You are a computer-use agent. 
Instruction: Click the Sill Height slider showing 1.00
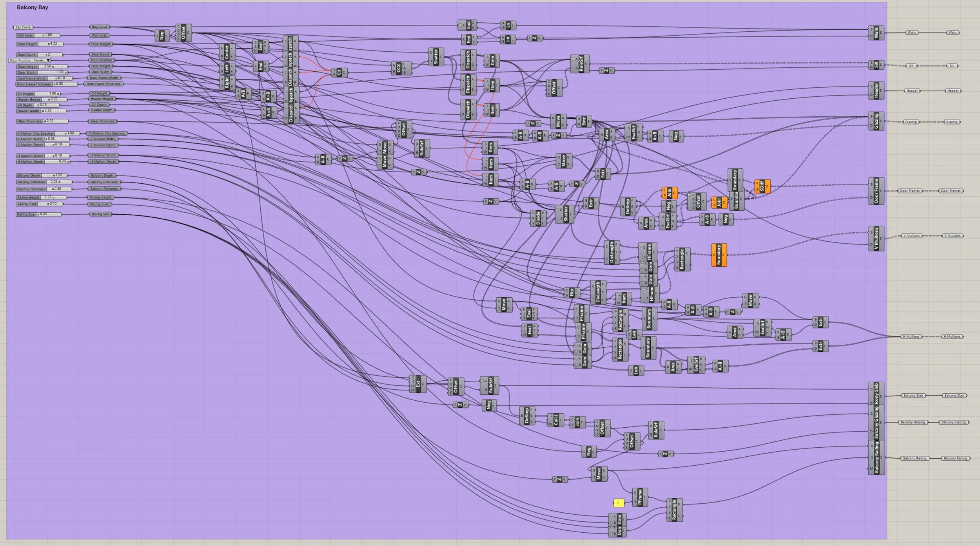coord(38,94)
